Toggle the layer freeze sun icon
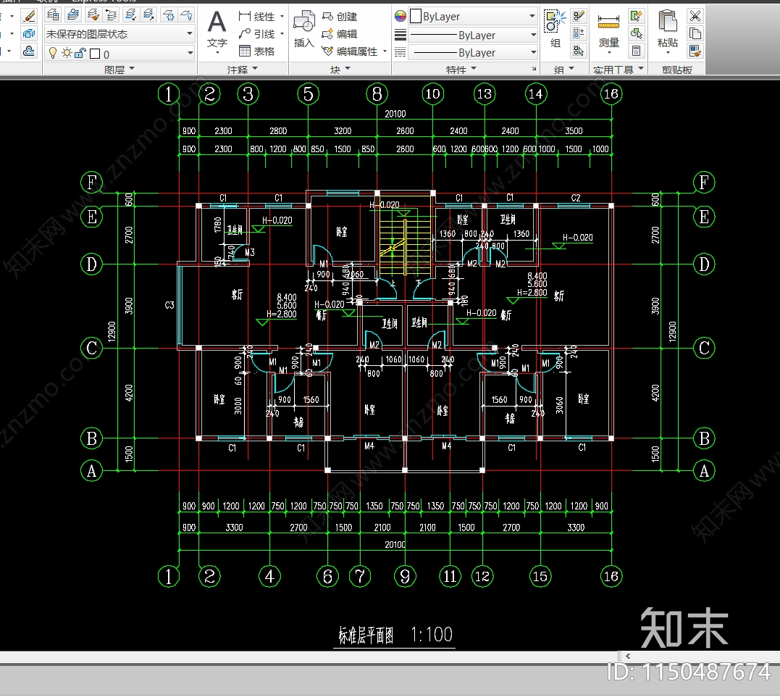The image size is (780, 700). click(66, 52)
